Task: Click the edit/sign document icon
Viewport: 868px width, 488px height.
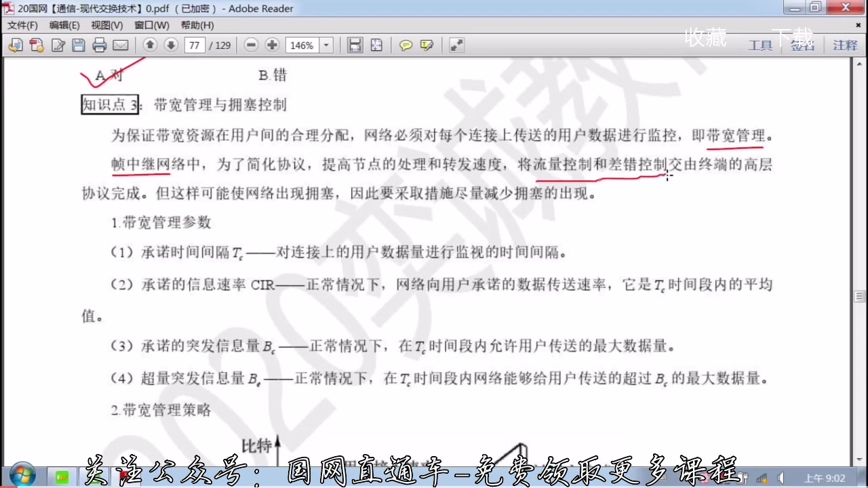Action: coord(58,45)
